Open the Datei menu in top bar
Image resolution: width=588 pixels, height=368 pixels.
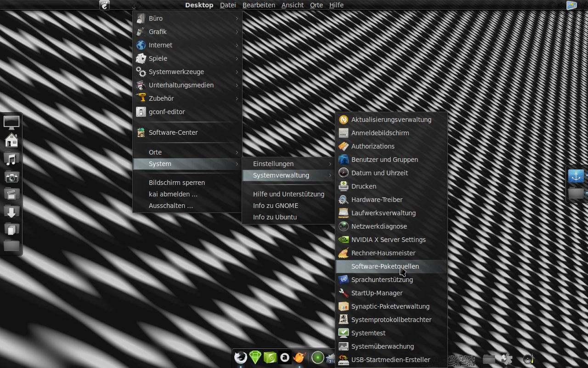[x=228, y=5]
